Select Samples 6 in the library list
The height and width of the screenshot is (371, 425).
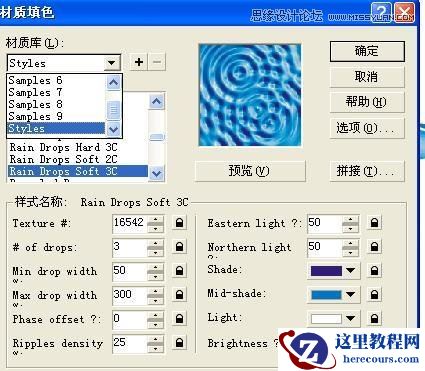[x=56, y=80]
